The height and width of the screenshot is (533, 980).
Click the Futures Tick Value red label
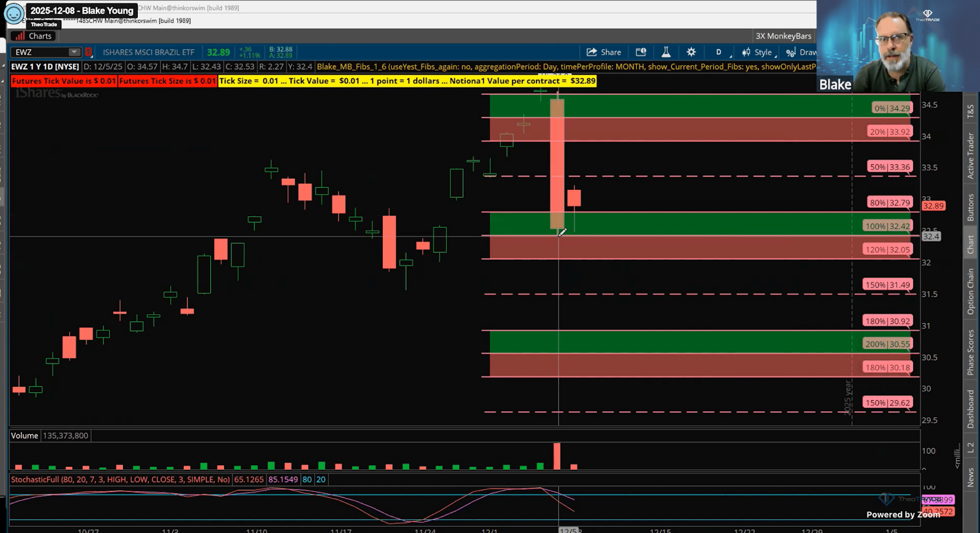tap(64, 81)
